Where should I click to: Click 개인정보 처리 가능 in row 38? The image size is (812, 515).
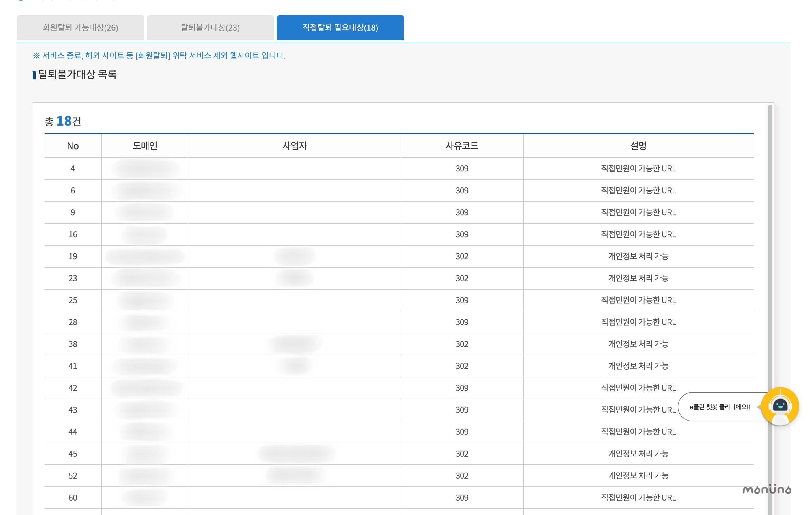point(638,344)
